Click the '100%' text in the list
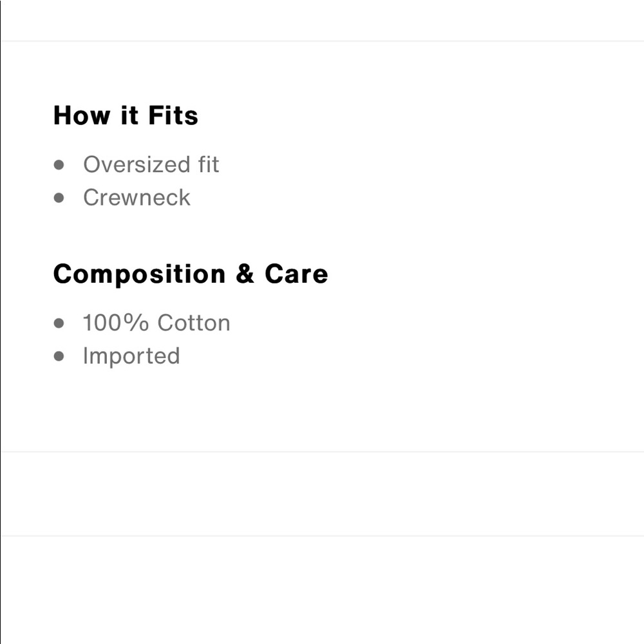644x644 pixels. point(116,323)
